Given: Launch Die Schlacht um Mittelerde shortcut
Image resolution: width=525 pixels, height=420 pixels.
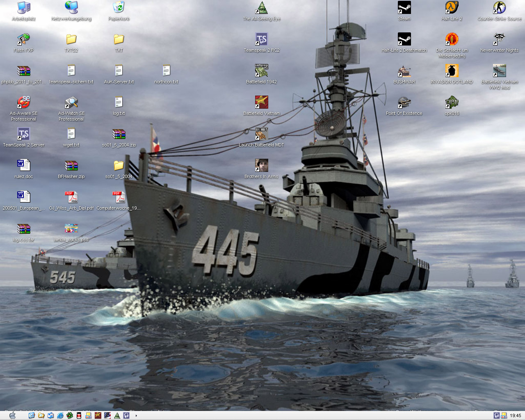Looking at the screenshot, I should [452, 46].
